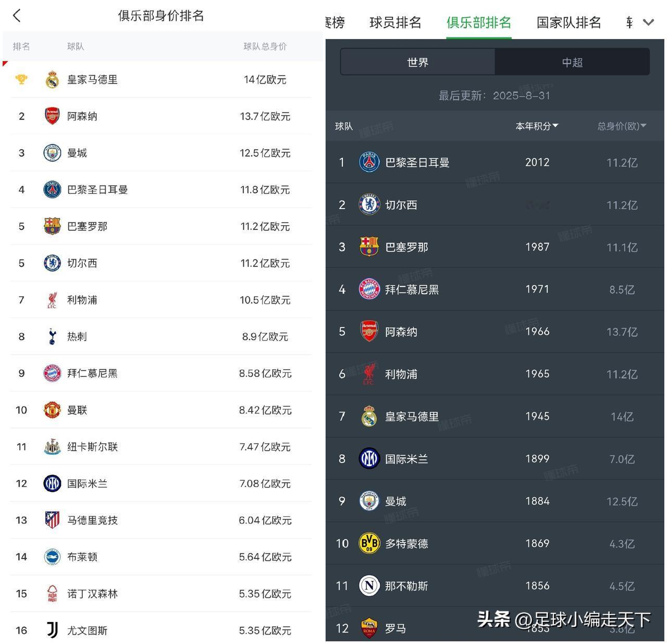This screenshot has height=644, width=667.
Task: Expand more tabs with the chevron down
Action: 648,22
